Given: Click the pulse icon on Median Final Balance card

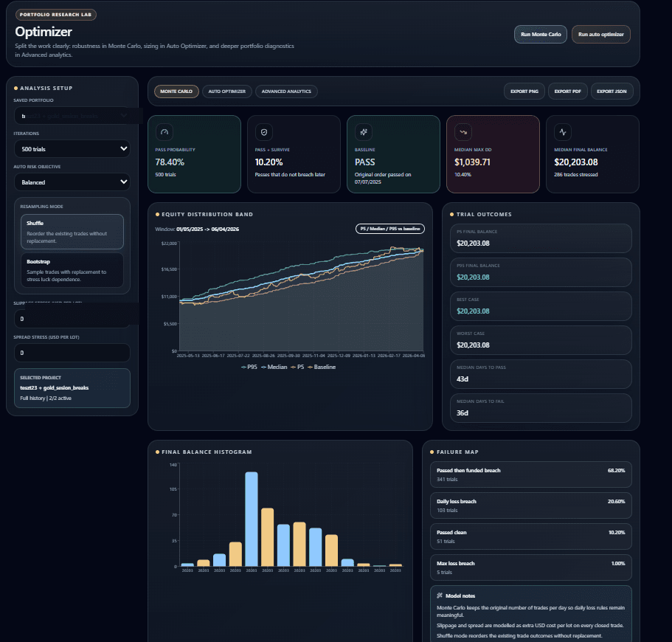Looking at the screenshot, I should [x=563, y=132].
